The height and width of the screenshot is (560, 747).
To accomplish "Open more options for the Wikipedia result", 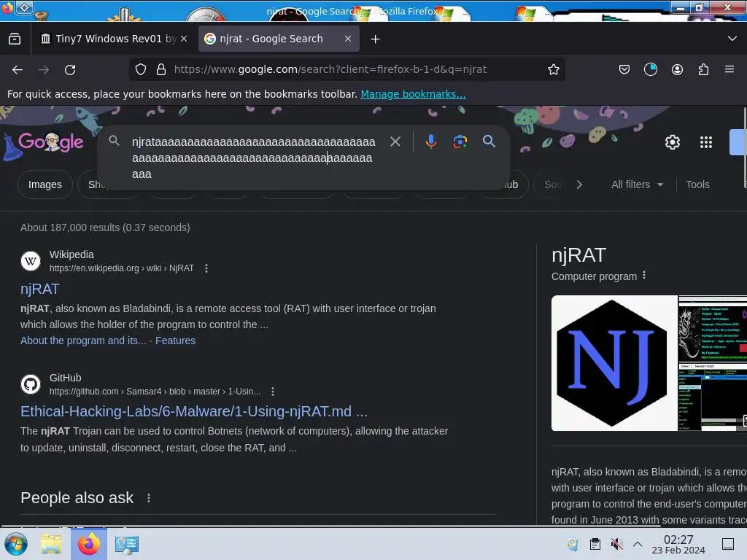I will [x=206, y=268].
